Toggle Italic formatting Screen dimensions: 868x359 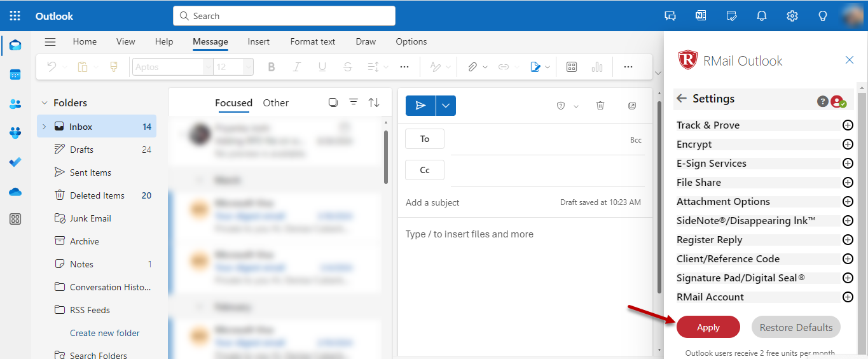point(296,67)
